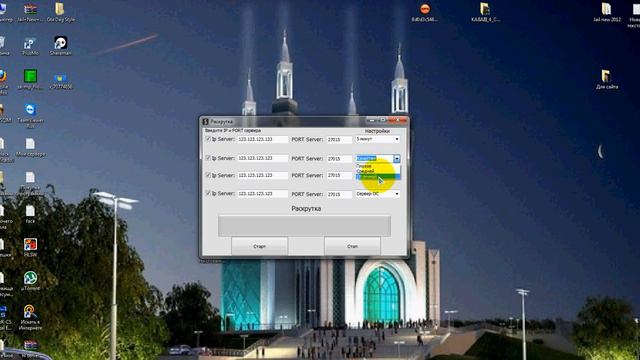Click the Старт button
640x360 pixels.
[259, 246]
